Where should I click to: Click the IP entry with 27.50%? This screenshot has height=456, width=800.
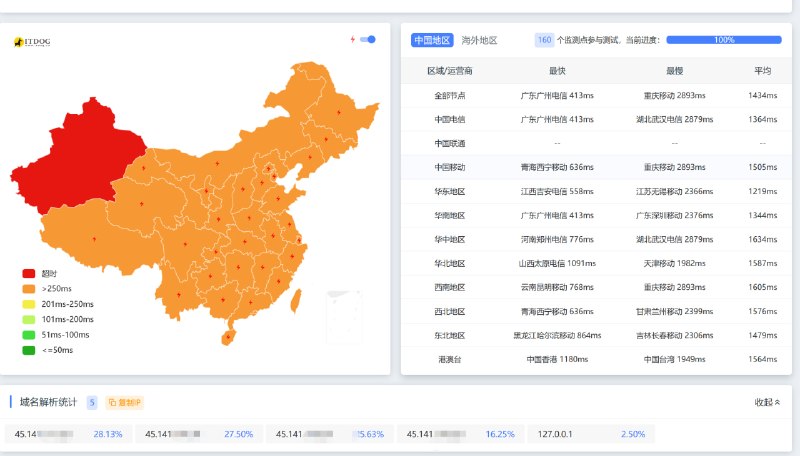[199, 434]
